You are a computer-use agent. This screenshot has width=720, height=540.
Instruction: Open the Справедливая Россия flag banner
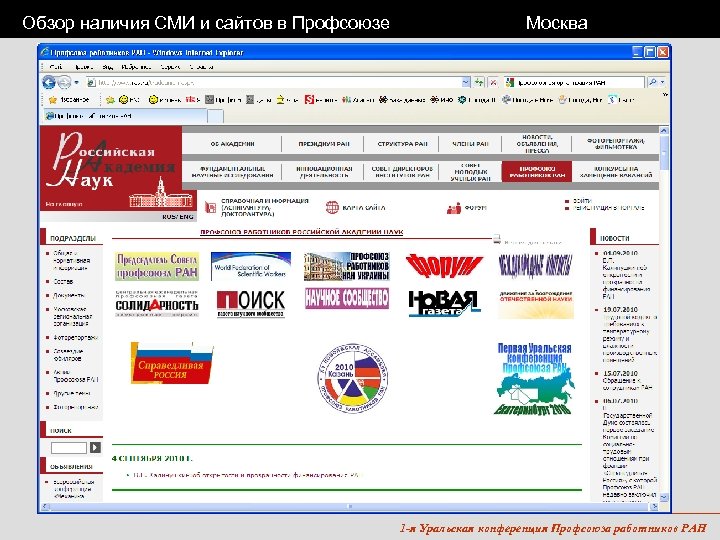172,363
